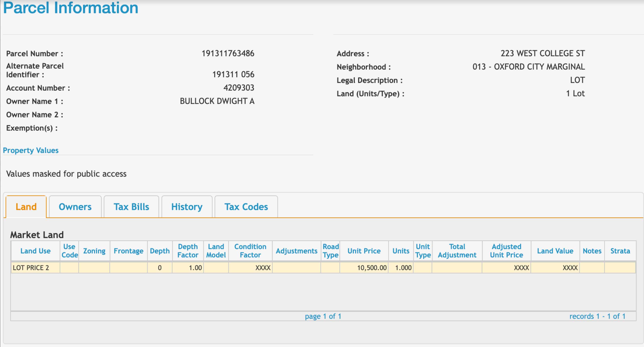Sort by Condition Factor column header
Viewport: 644px width, 347px height.
point(250,251)
